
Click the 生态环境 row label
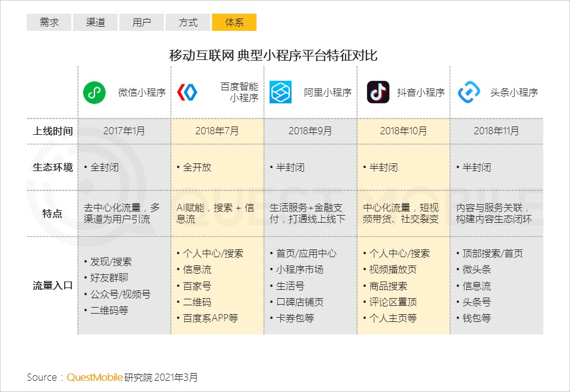click(x=53, y=167)
